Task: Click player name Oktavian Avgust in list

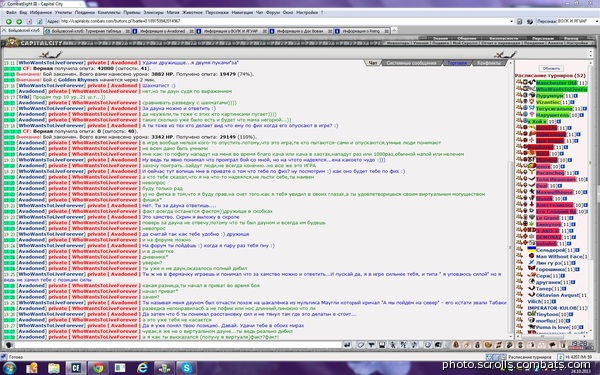Action: [558, 295]
